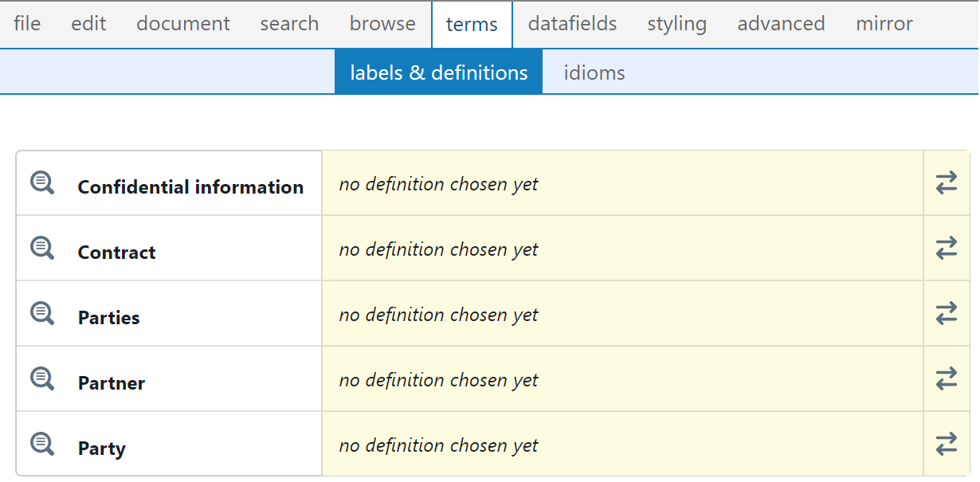Select the Partner term label

[x=112, y=383]
